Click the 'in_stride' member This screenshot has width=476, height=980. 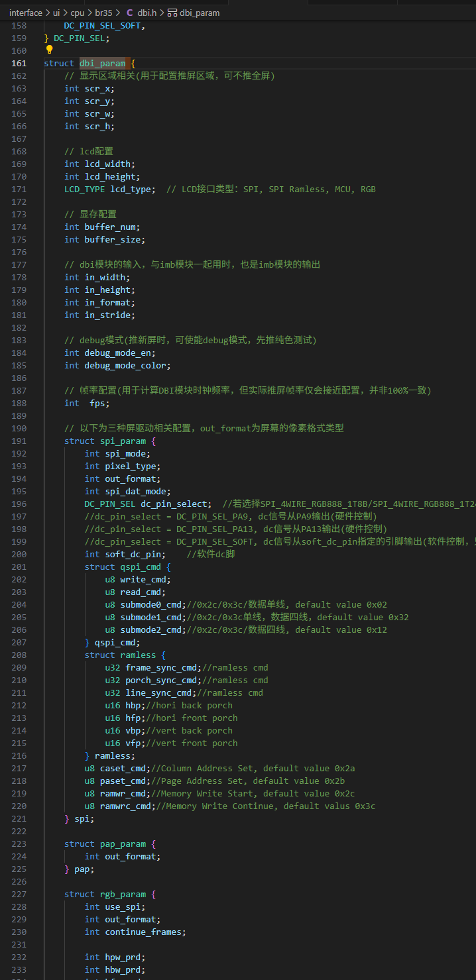tap(107, 315)
